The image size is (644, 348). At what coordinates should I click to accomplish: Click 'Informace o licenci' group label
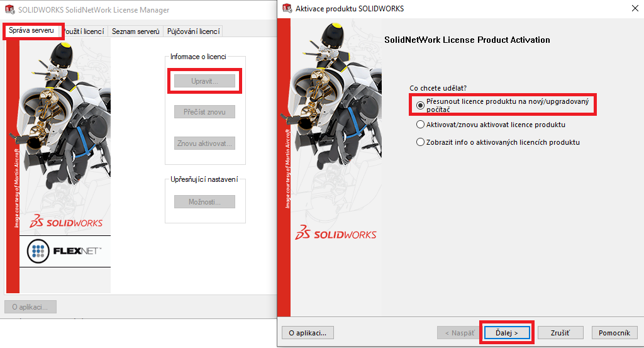pyautogui.click(x=198, y=57)
